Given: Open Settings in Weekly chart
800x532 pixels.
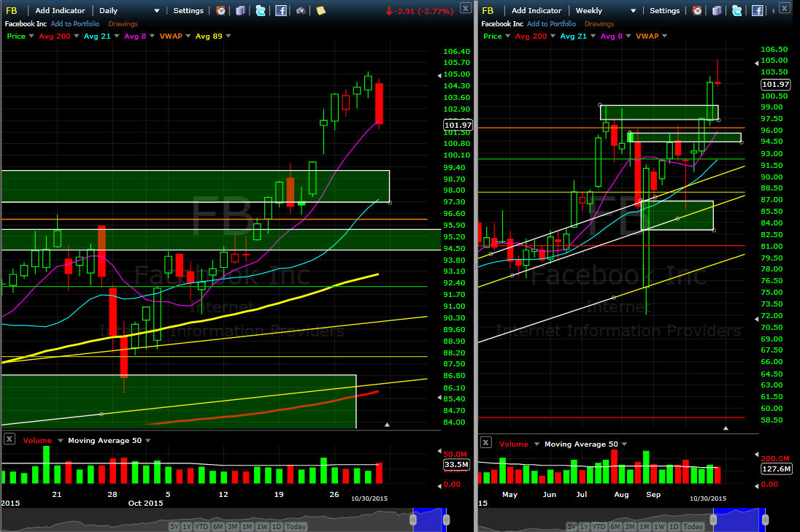Looking at the screenshot, I should pyautogui.click(x=665, y=10).
